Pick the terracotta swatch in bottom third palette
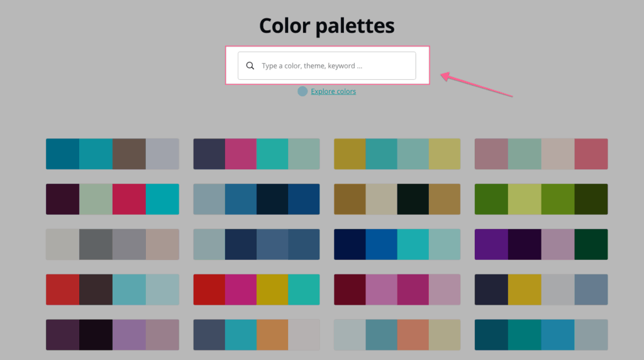 (413, 335)
